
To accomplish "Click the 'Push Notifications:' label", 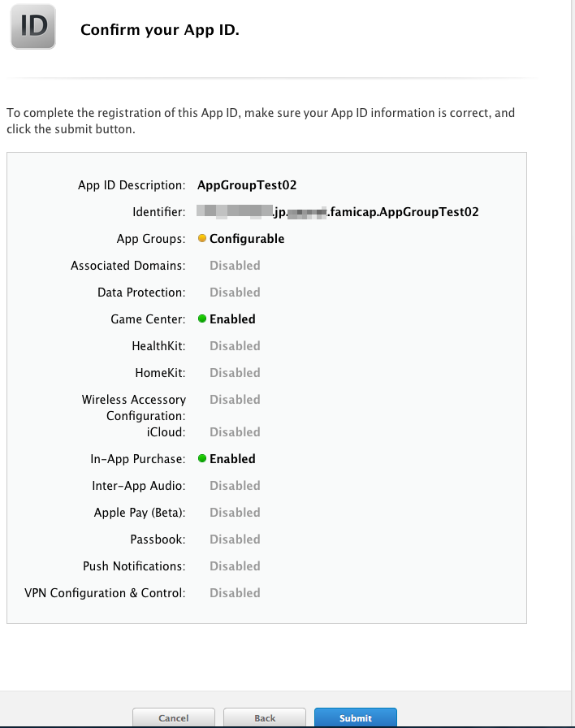I will pos(134,566).
